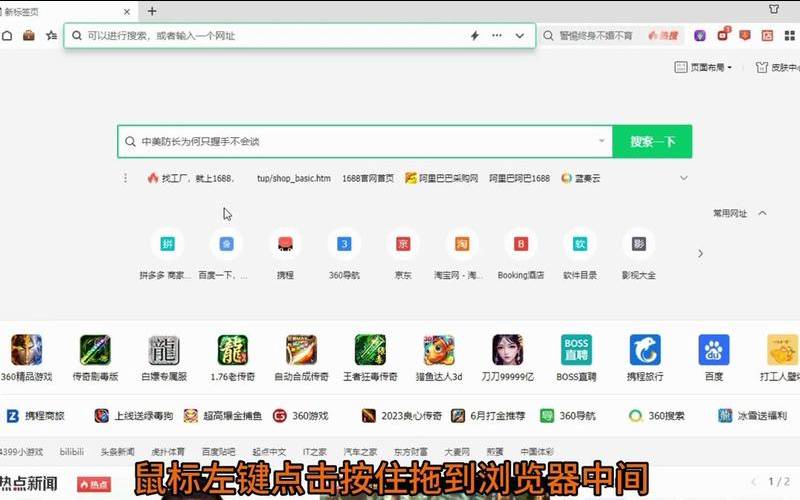Screen dimensions: 800x500
Task: Open the 猎鱼达人3d game icon
Action: tap(439, 350)
